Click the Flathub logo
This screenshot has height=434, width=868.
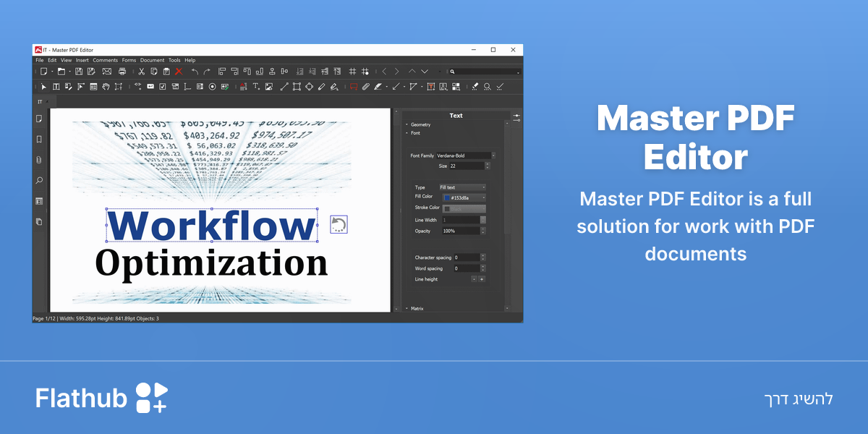click(x=102, y=398)
